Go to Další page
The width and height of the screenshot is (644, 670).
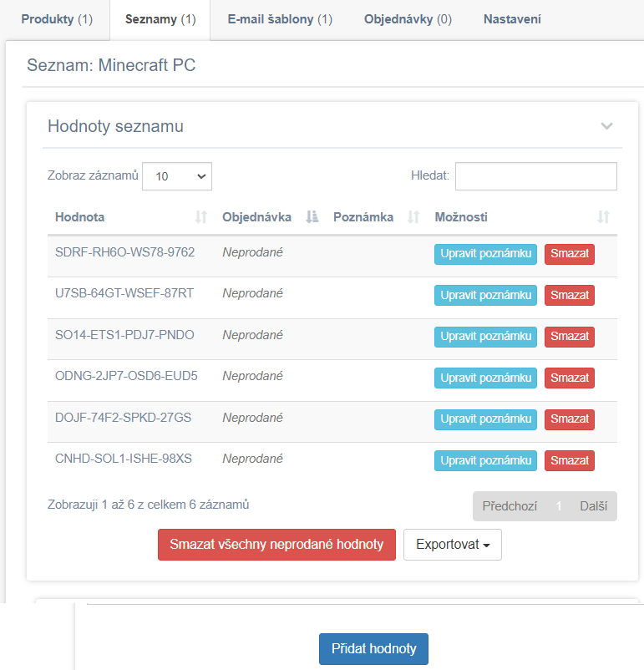pyautogui.click(x=593, y=506)
